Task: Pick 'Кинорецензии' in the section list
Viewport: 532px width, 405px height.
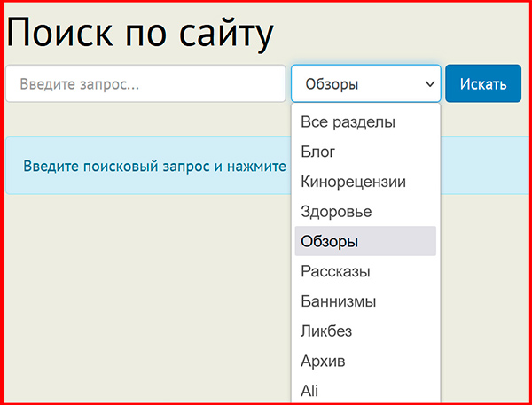Action: 353,182
